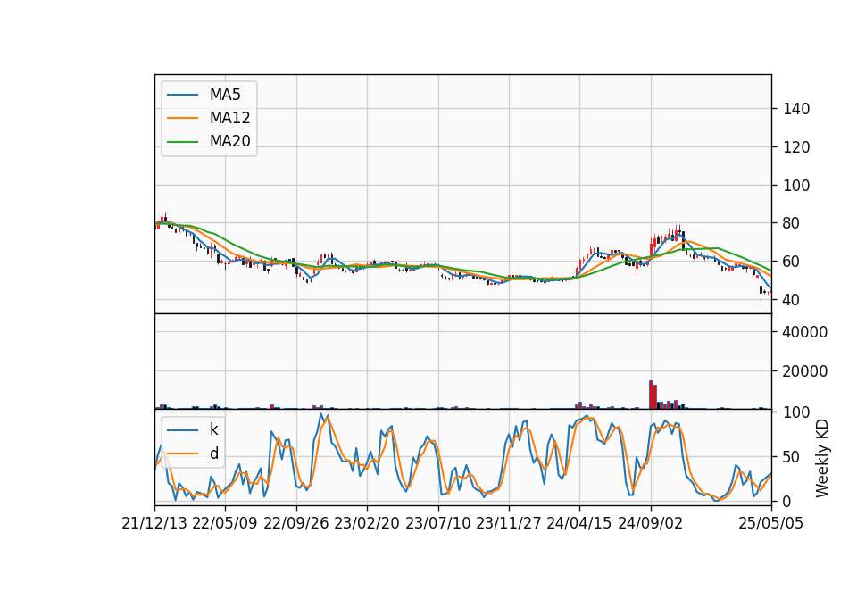Click the MA5 legend label

pos(225,95)
